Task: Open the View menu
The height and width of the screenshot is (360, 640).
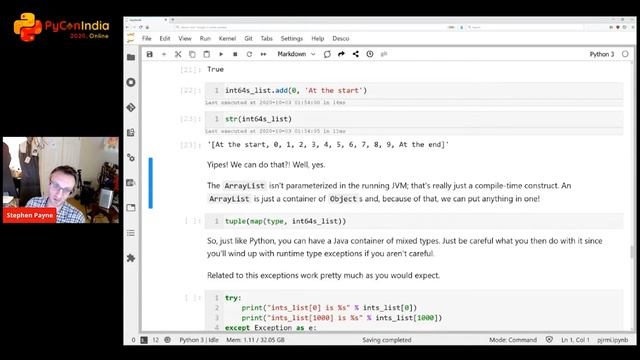Action: click(185, 38)
